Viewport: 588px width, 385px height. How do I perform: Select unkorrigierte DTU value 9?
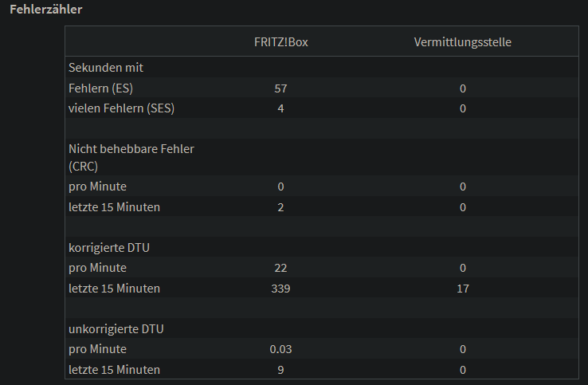(x=280, y=370)
